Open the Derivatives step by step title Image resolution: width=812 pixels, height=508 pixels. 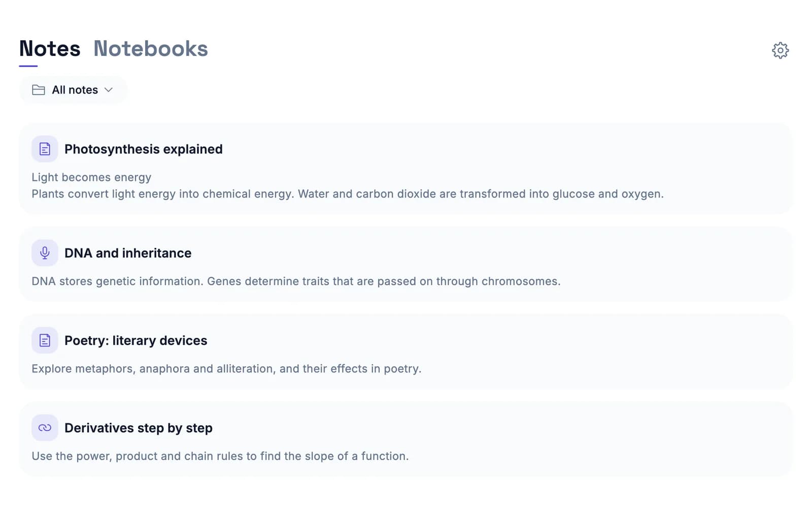click(x=139, y=428)
